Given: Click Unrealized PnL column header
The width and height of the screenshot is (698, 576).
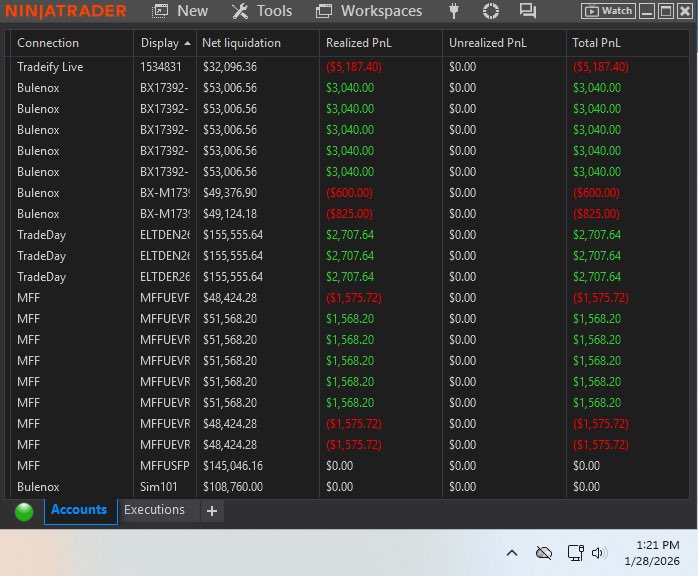Looking at the screenshot, I should pyautogui.click(x=487, y=43).
